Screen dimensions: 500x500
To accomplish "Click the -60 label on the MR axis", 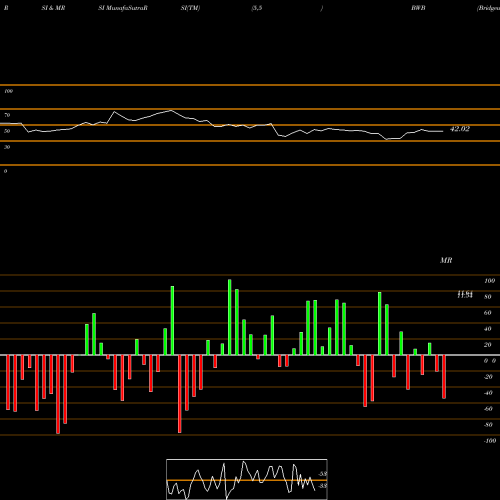I will [488, 409].
